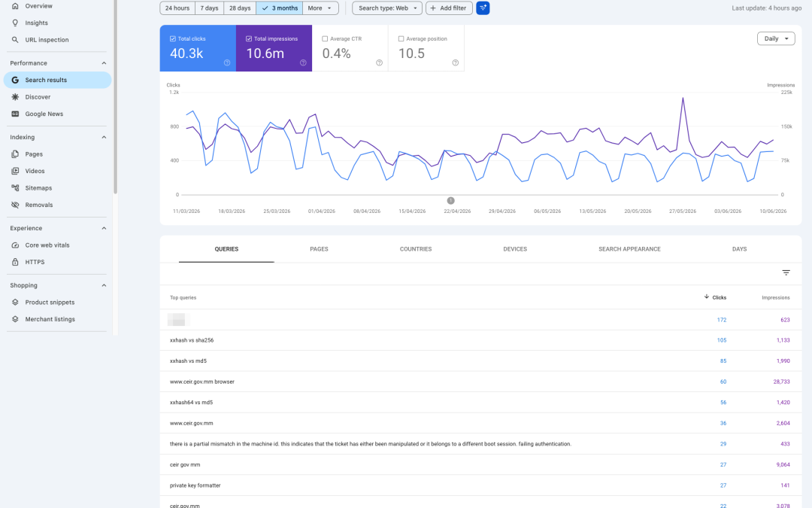Viewport: 812px width, 508px height.
Task: Click the Sitemaps icon
Action: (x=15, y=187)
